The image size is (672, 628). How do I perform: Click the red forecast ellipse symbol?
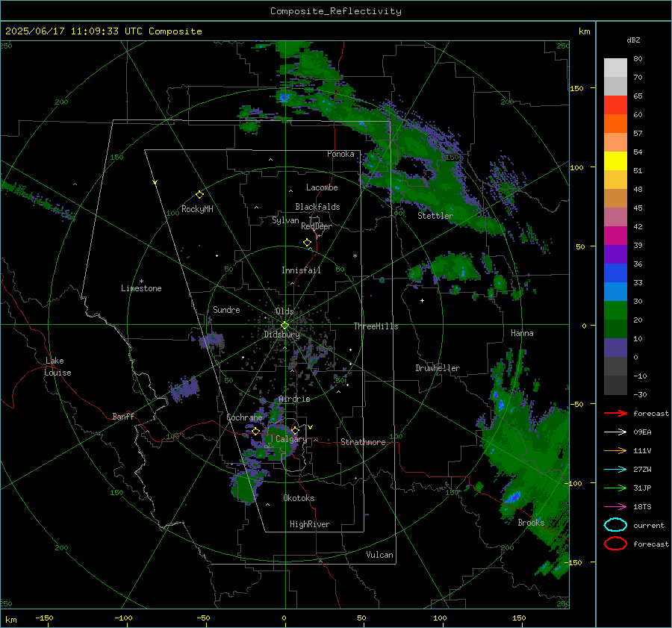pos(615,544)
